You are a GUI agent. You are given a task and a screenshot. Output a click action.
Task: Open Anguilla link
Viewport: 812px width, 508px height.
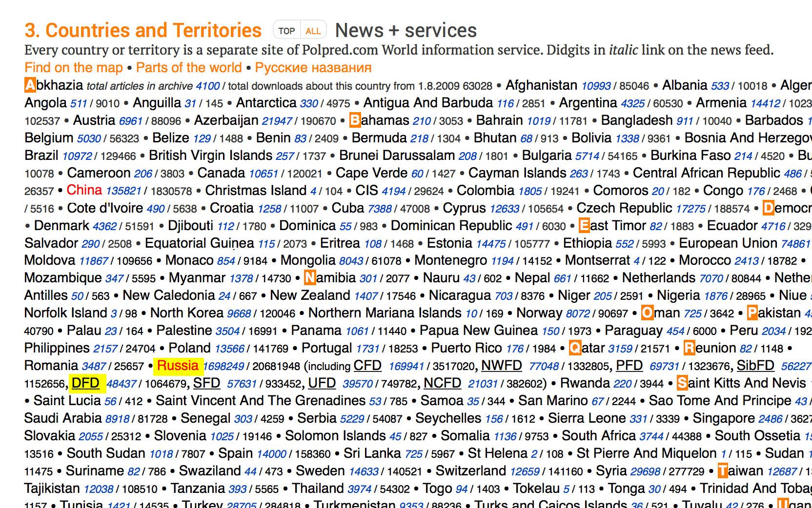pos(157,103)
